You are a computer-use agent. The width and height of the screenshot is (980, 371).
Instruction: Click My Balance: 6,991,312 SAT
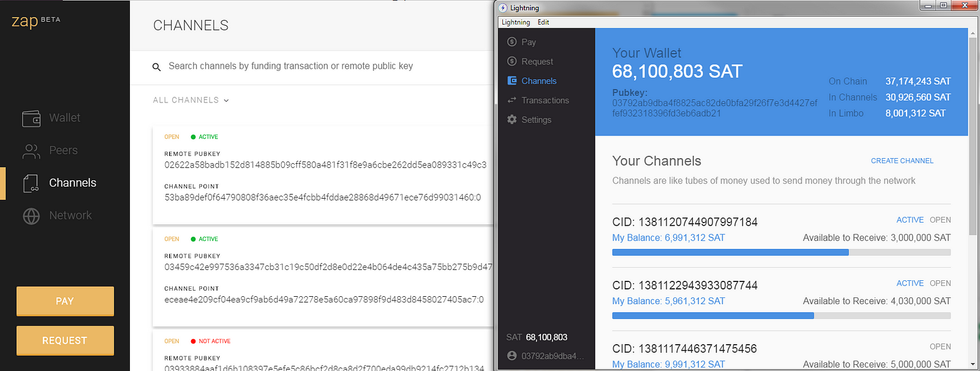point(669,238)
